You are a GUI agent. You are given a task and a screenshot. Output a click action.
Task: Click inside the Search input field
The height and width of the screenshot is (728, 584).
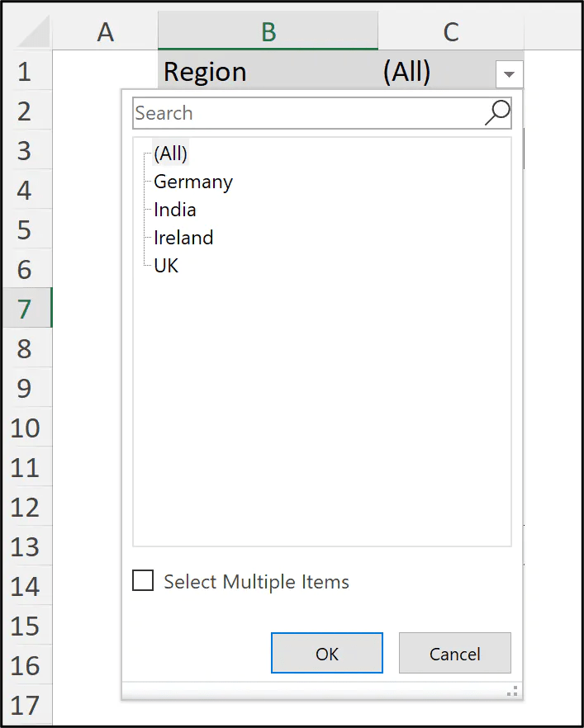point(289,112)
